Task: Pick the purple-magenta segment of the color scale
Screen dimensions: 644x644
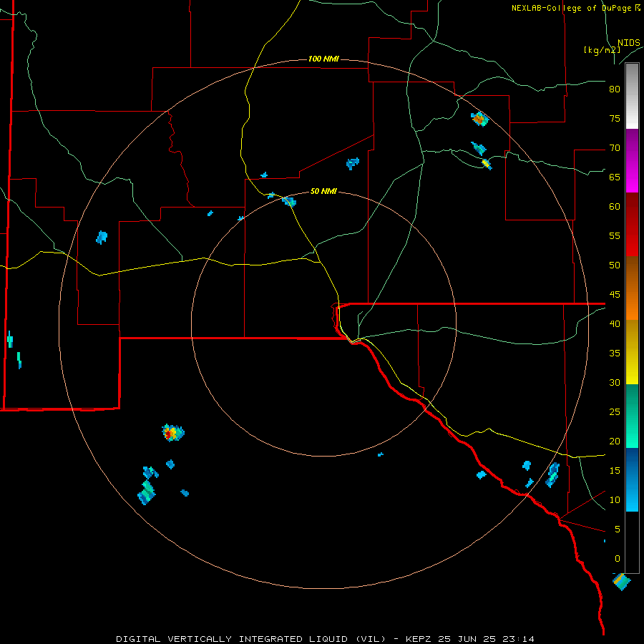Action: [632, 160]
